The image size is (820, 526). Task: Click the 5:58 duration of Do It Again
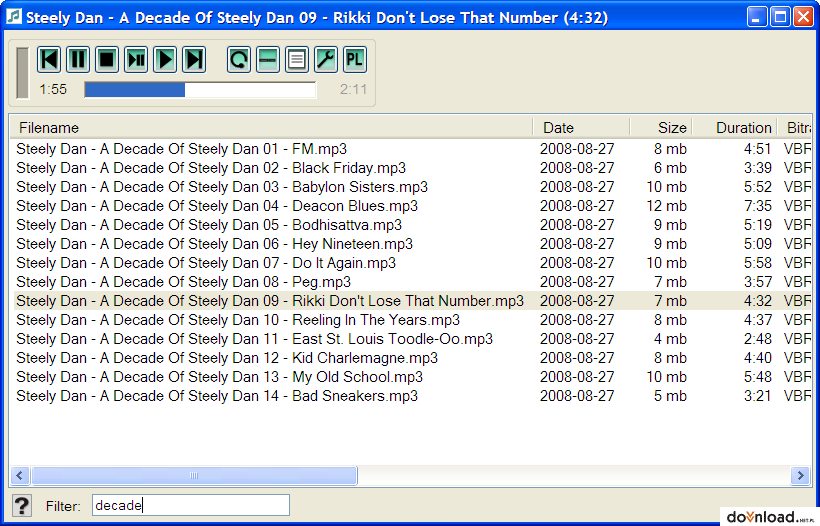[x=758, y=263]
